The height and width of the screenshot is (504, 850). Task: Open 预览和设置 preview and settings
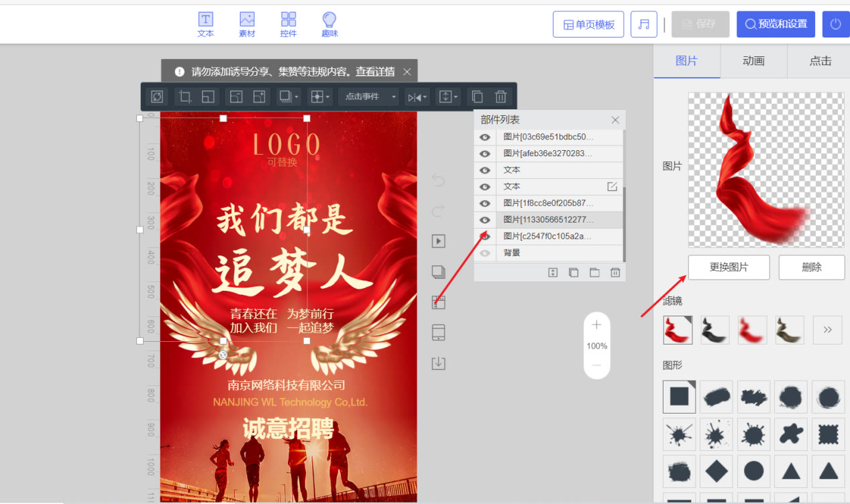pos(776,24)
